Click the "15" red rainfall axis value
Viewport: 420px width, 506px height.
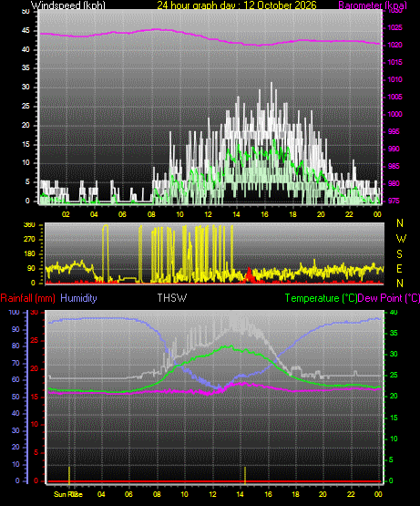pos(34,397)
